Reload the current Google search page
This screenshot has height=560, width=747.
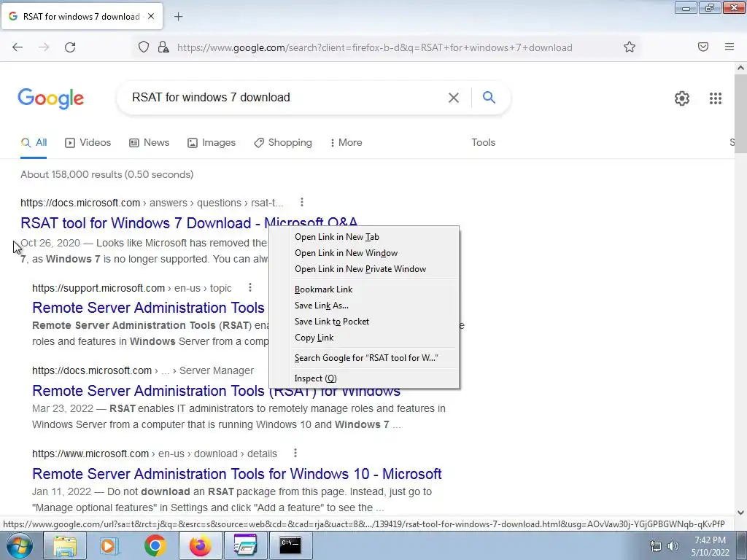point(70,47)
